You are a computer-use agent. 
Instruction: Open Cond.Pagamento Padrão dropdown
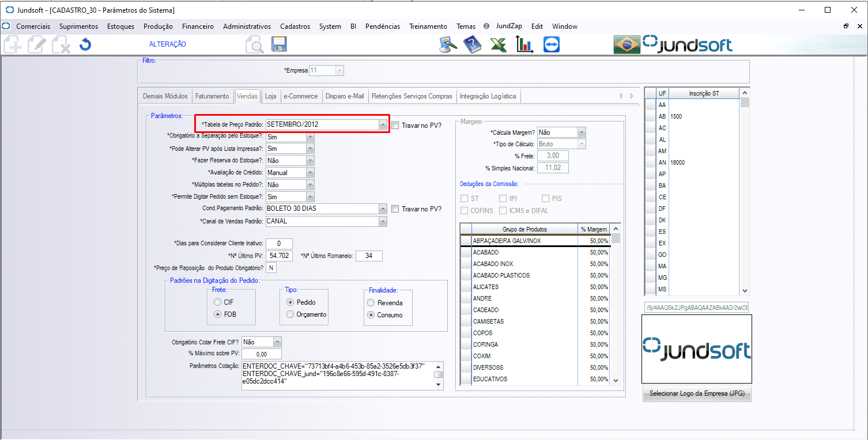383,209
